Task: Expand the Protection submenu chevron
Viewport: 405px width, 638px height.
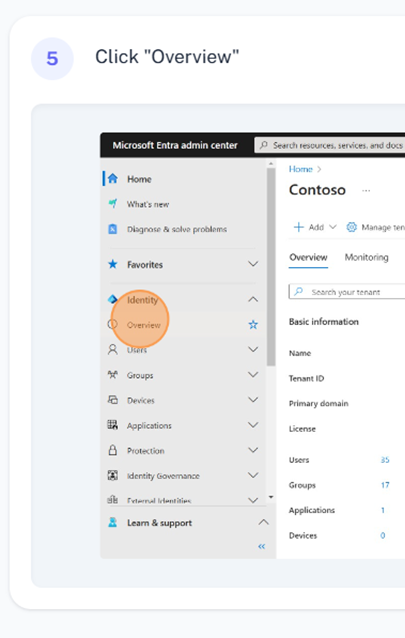Action: (x=253, y=450)
